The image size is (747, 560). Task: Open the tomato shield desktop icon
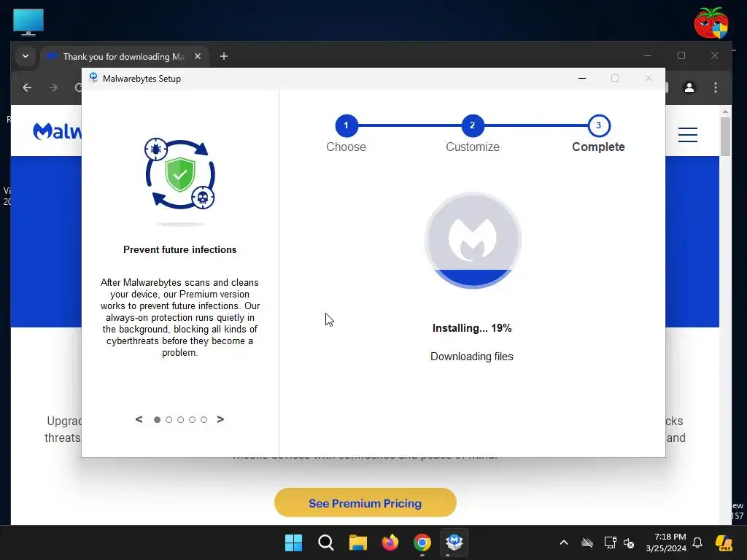[x=711, y=23]
